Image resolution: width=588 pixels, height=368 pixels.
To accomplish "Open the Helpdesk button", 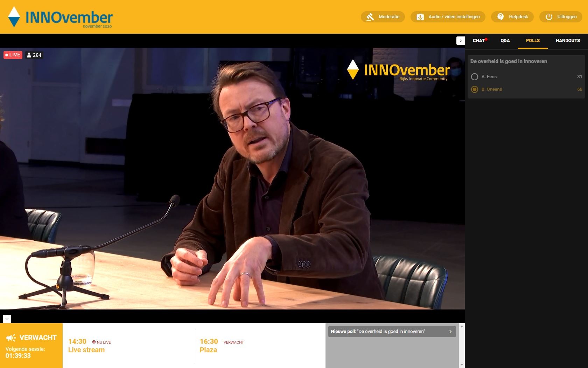I will tap(512, 17).
